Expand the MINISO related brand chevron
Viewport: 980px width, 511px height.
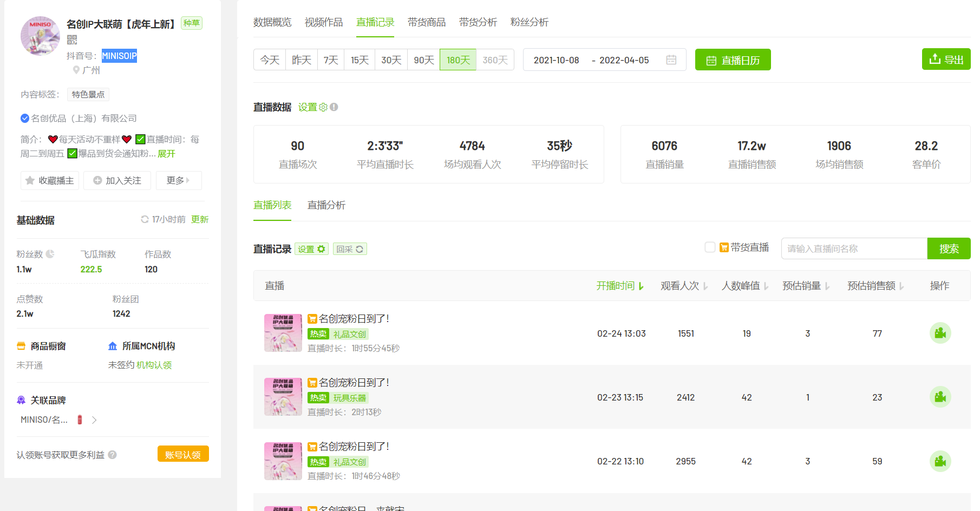coord(94,420)
